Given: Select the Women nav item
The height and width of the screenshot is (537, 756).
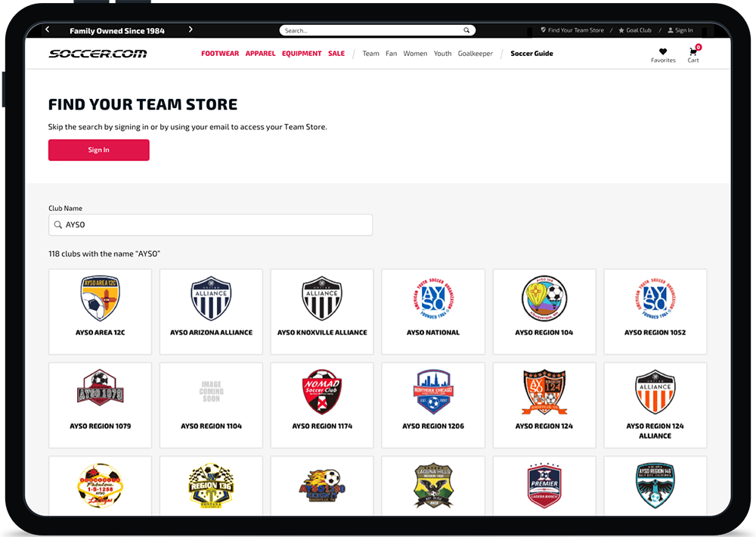Looking at the screenshot, I should point(415,54).
